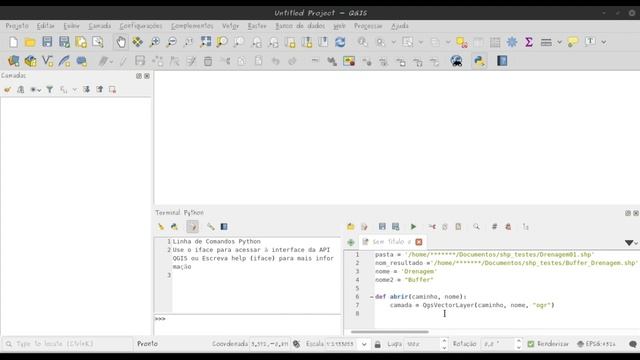Image resolution: width=640 pixels, height=360 pixels.
Task: Save the project with first floppy icon
Action: tap(47, 42)
